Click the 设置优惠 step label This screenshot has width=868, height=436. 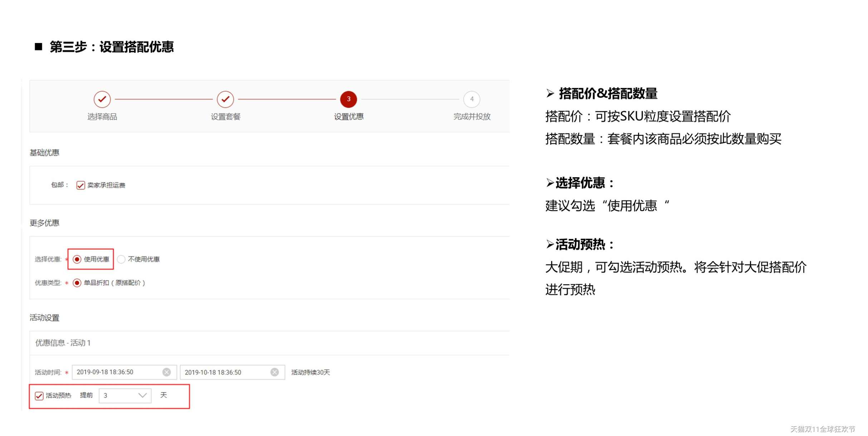click(348, 117)
